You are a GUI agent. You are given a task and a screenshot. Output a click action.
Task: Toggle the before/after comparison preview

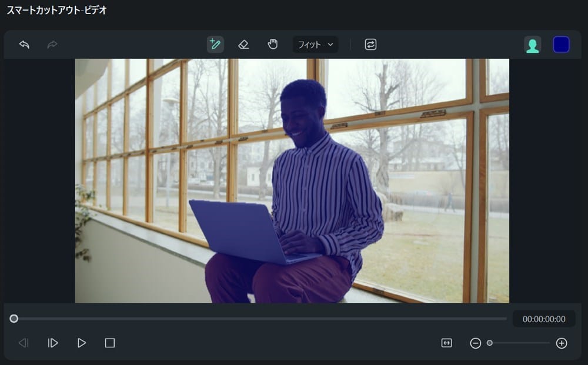370,44
